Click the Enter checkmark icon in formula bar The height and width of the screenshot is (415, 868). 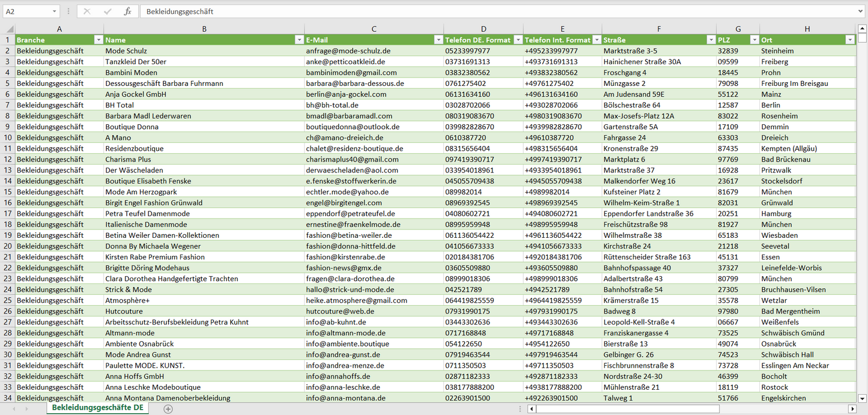coord(108,11)
